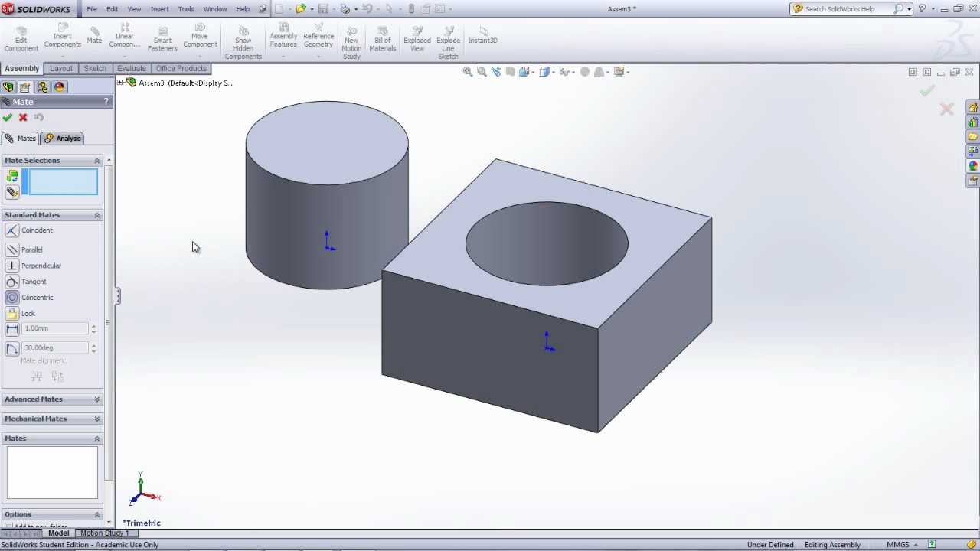
Task: Switch to the Evaluate tab
Action: click(x=131, y=68)
